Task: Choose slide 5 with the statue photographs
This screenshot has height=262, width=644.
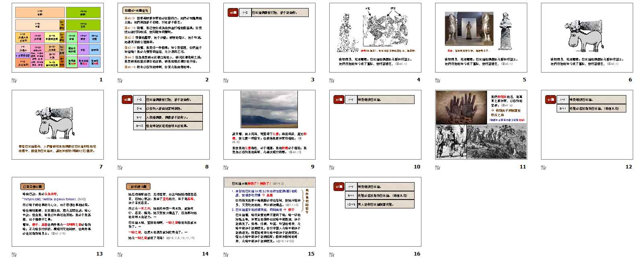Action: [x=481, y=37]
